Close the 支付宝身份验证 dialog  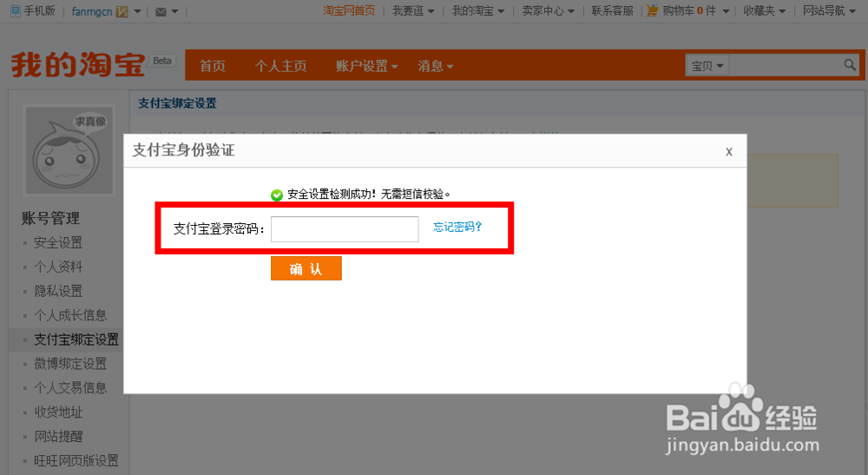pos(729,151)
